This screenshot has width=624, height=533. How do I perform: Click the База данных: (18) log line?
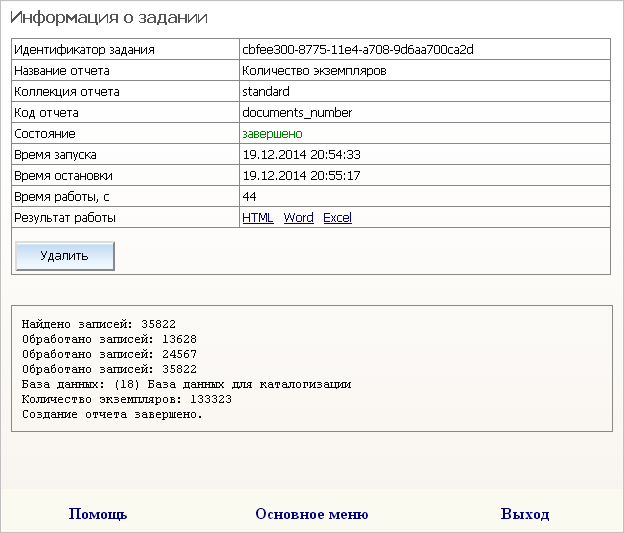coord(186,385)
